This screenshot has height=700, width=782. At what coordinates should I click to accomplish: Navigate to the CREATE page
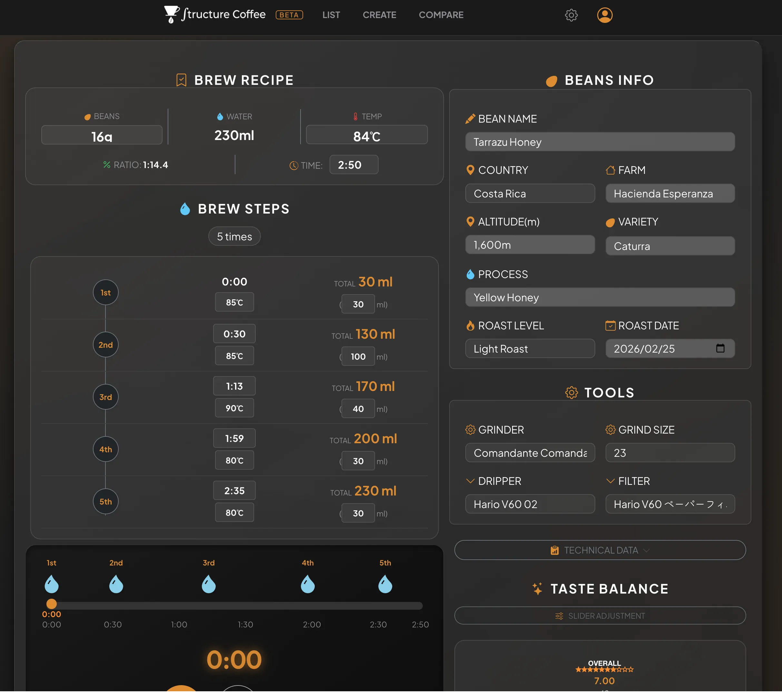point(379,15)
